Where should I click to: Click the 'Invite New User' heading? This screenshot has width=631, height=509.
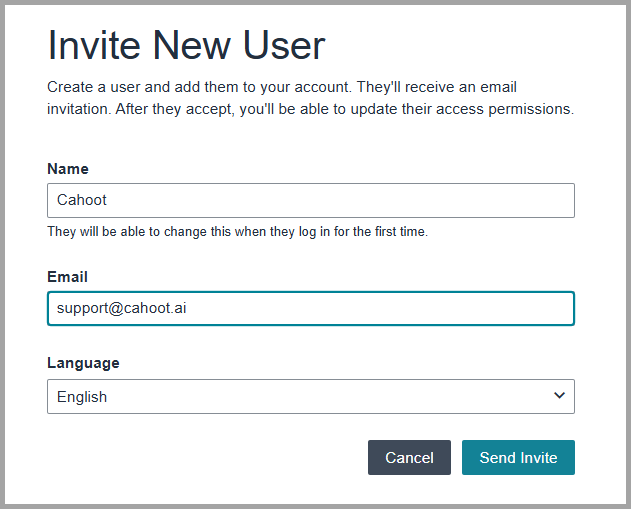pyautogui.click(x=186, y=45)
